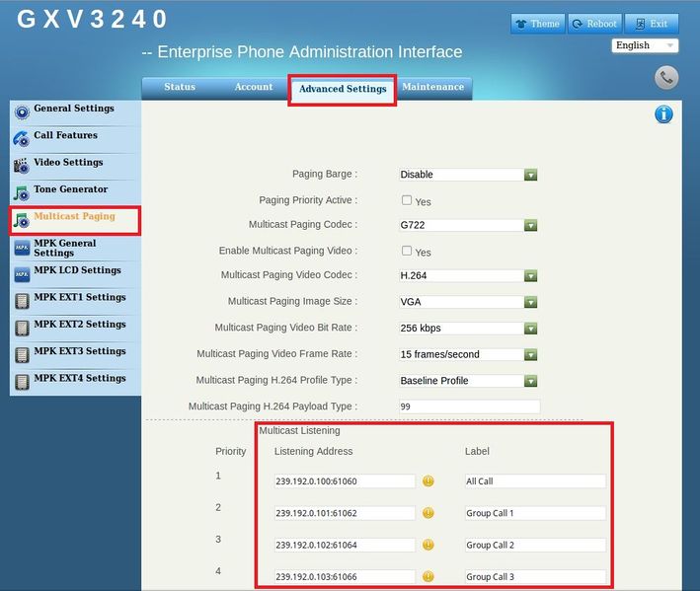Screen dimensions: 700x591
Task: Click the Video Settings sidebar icon
Action: [22, 166]
